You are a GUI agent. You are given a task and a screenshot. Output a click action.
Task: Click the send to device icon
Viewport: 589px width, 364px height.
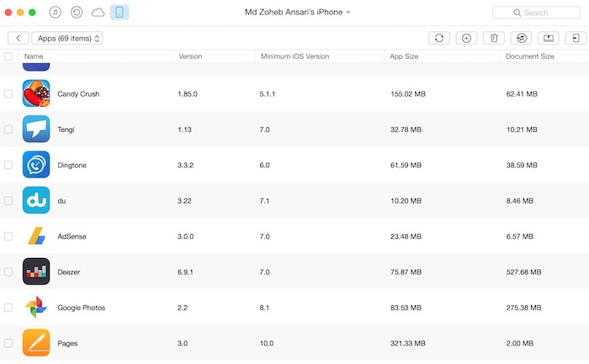point(576,38)
